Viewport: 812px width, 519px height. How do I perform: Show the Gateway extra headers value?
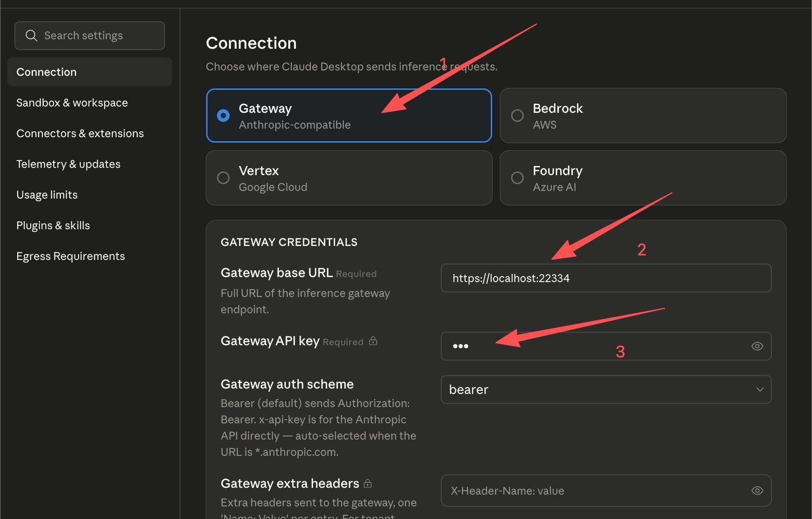757,491
